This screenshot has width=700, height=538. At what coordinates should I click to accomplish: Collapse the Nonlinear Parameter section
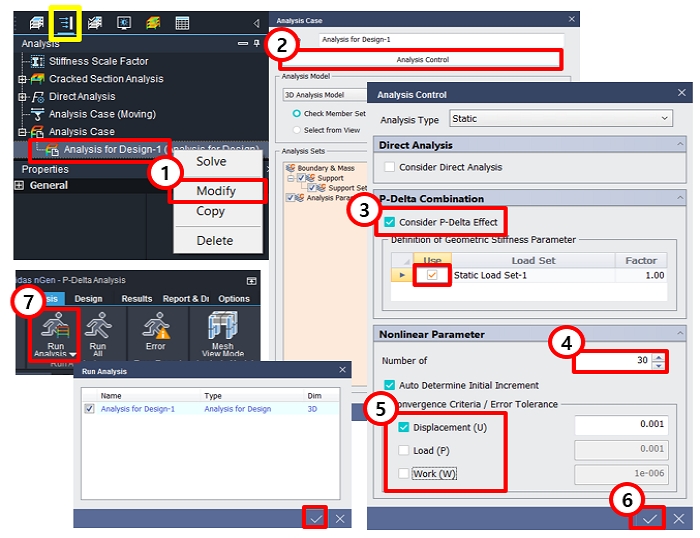point(679,333)
